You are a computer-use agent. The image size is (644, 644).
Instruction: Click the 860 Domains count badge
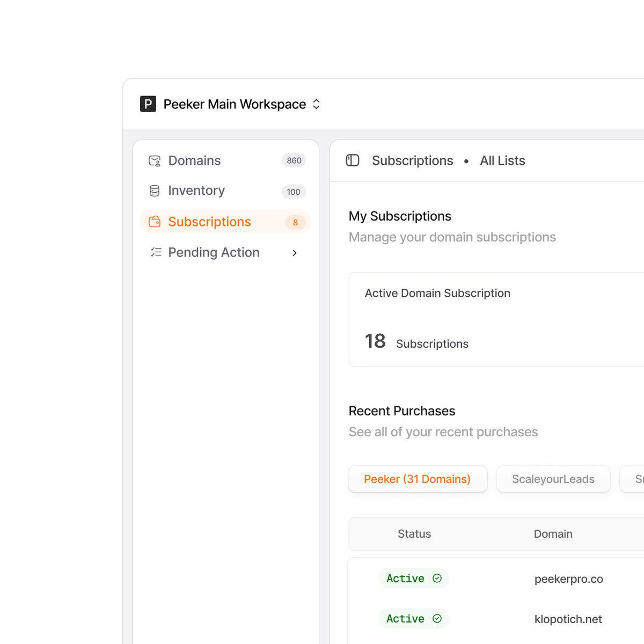(x=294, y=160)
